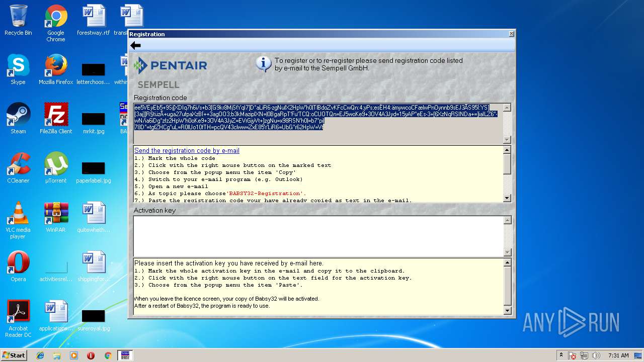Click inside the Activation key field
Image resolution: width=644 pixels, height=362 pixels.
[x=318, y=236]
